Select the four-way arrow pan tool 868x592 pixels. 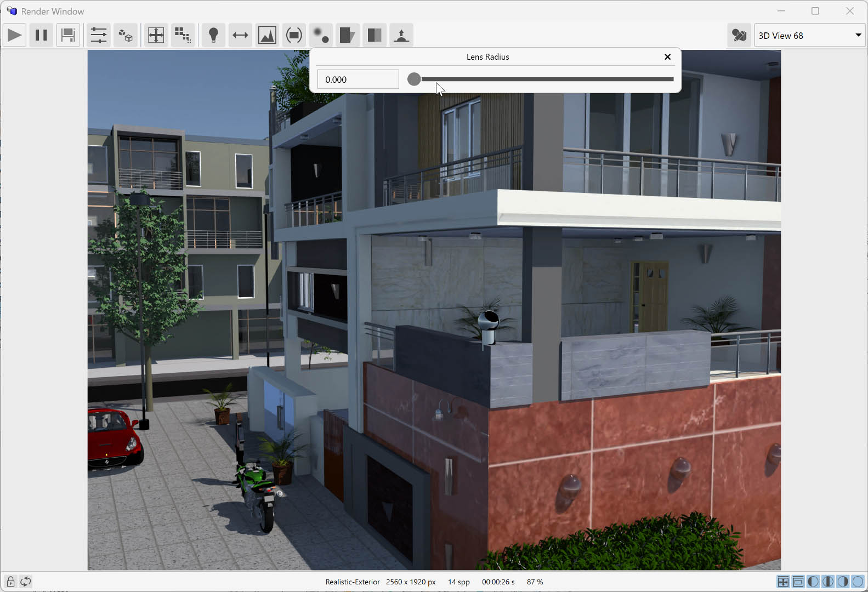tap(156, 36)
